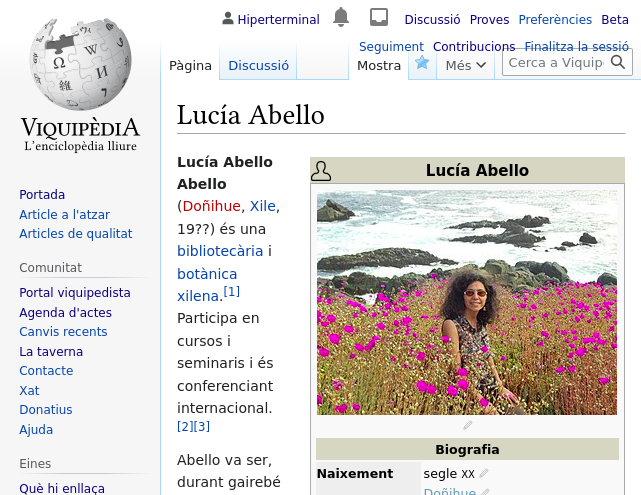Go to Article a l'atzar
The height and width of the screenshot is (495, 641).
pos(64,214)
